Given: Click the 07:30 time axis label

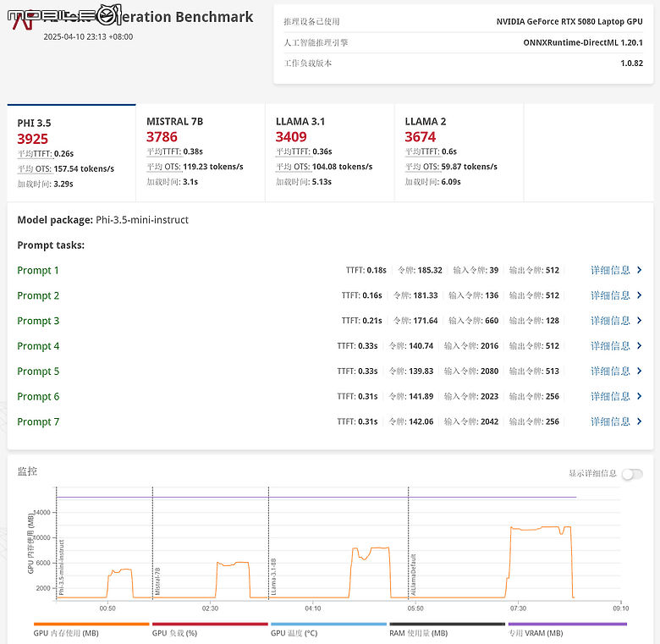Looking at the screenshot, I should (518, 608).
